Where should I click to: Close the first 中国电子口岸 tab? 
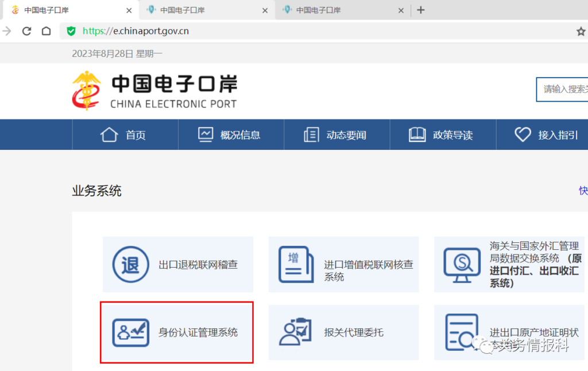coord(129,10)
